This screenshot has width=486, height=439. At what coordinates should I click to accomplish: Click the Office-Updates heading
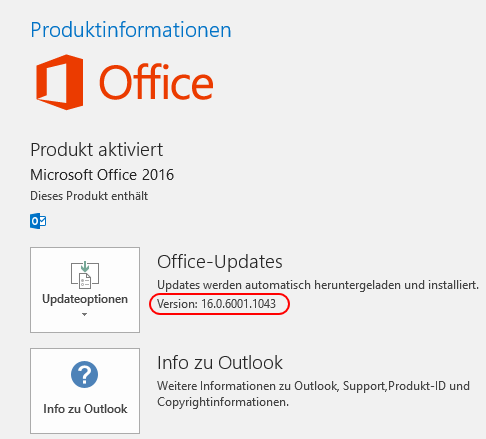click(220, 262)
